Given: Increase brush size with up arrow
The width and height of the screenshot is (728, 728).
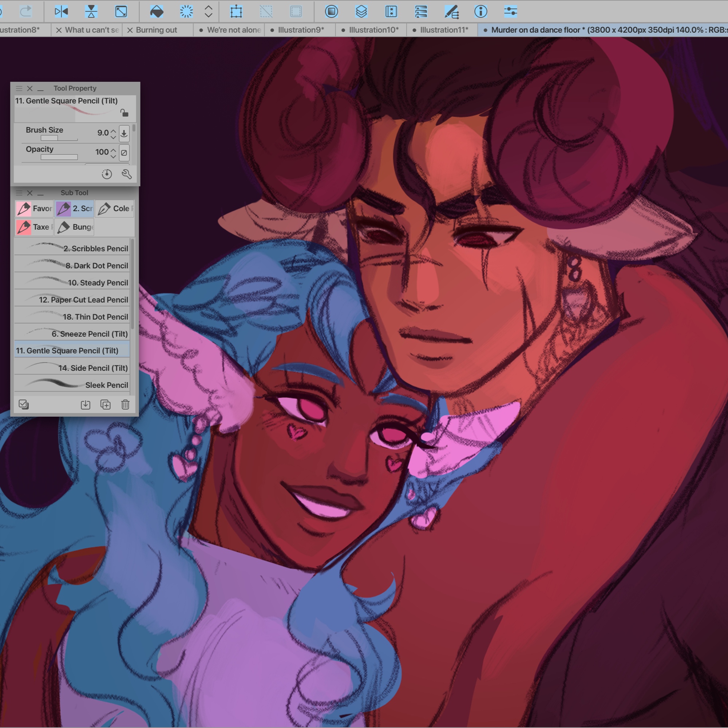Looking at the screenshot, I should [114, 130].
